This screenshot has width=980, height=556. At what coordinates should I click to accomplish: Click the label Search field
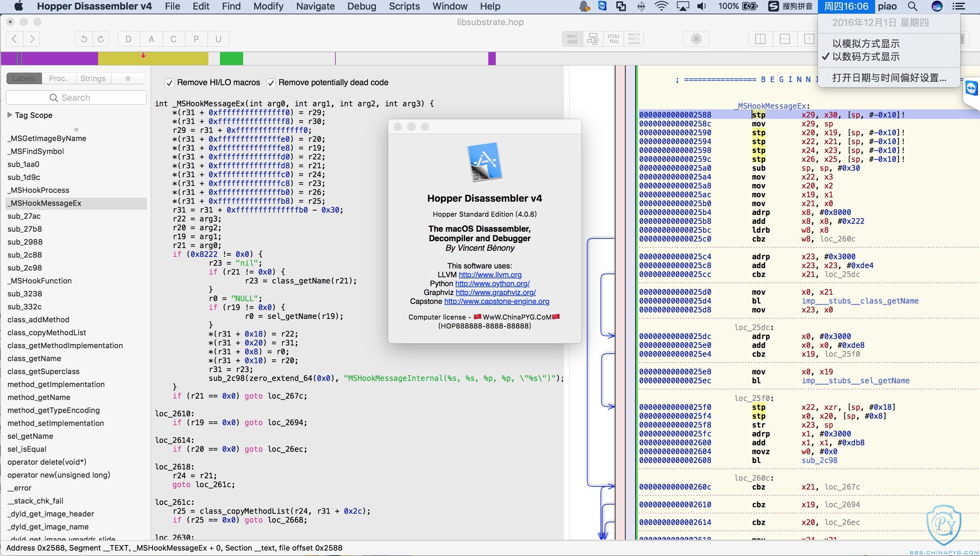click(76, 98)
